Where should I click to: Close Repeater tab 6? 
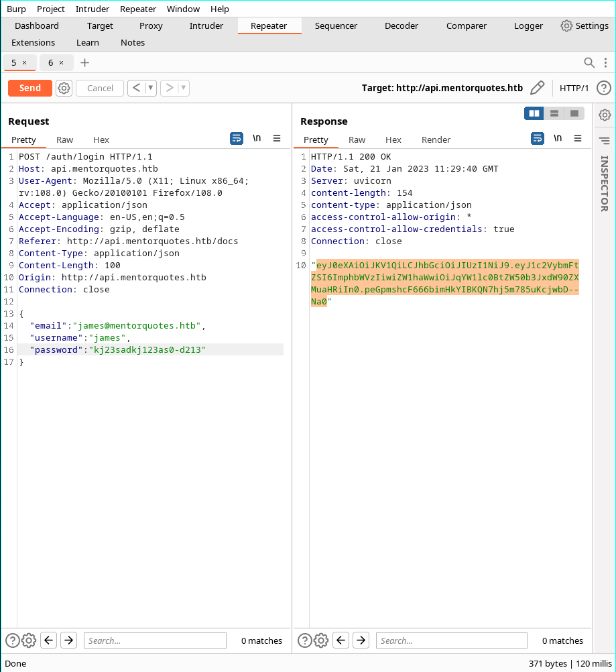(x=61, y=62)
